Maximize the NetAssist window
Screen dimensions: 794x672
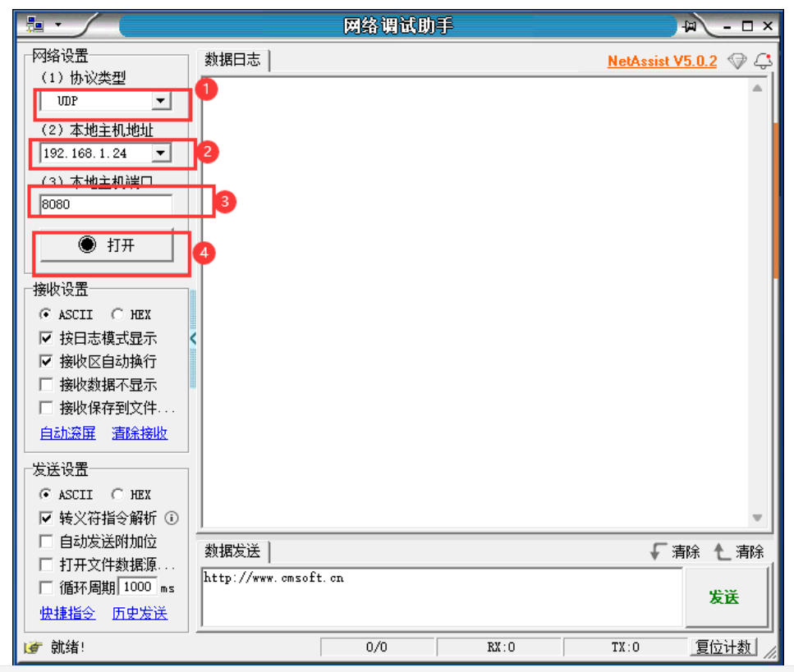pos(747,25)
